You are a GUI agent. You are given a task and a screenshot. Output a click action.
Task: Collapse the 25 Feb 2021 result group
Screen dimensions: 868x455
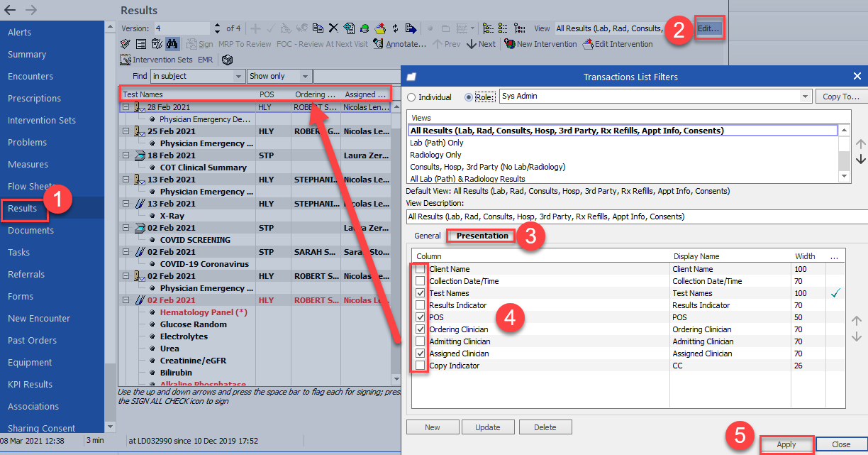click(x=125, y=131)
